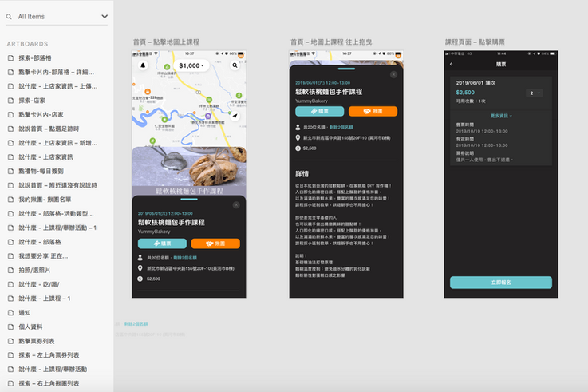This screenshot has height=392, width=588.
Task: Select the 點擊卡片內-店家 artboard
Action: click(41, 115)
